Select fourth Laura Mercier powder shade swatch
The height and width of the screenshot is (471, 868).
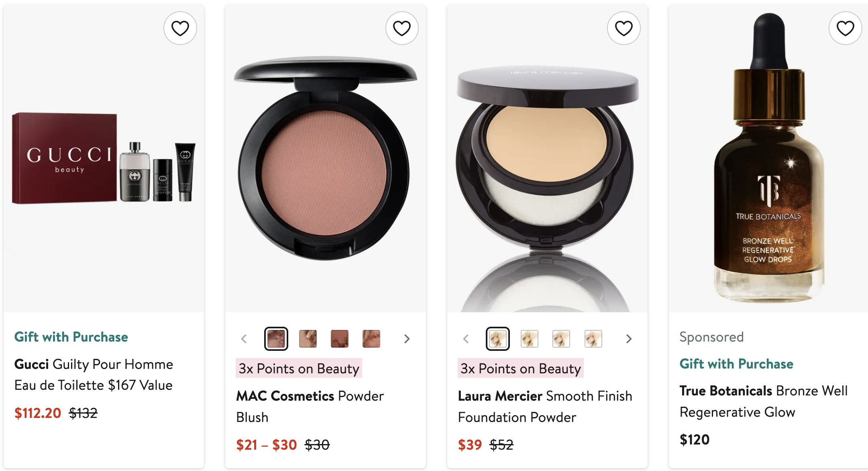pyautogui.click(x=593, y=339)
